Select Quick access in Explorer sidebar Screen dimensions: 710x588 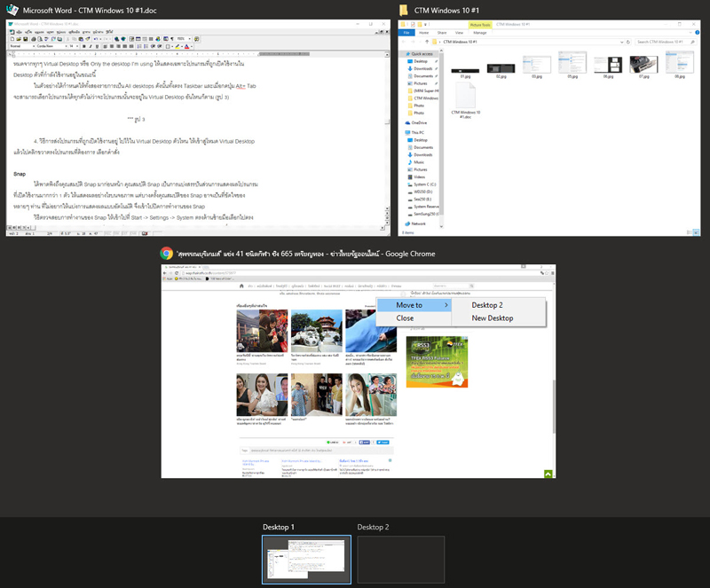[421, 54]
